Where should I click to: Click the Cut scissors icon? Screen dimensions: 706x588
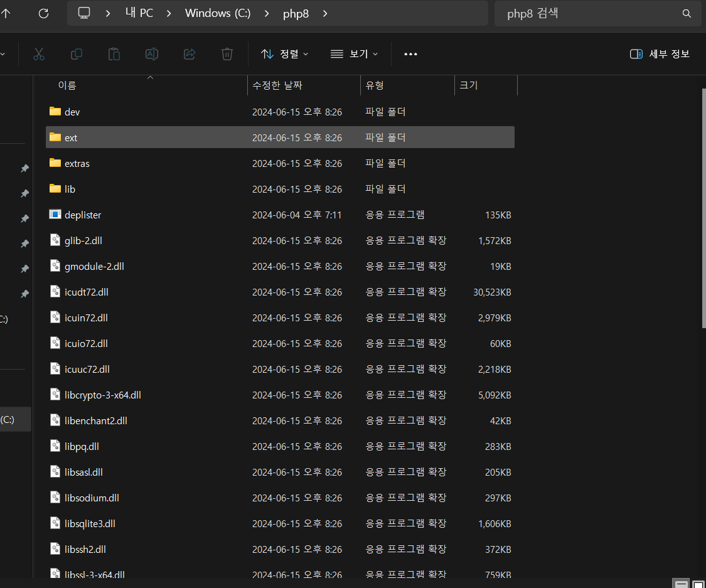click(39, 54)
